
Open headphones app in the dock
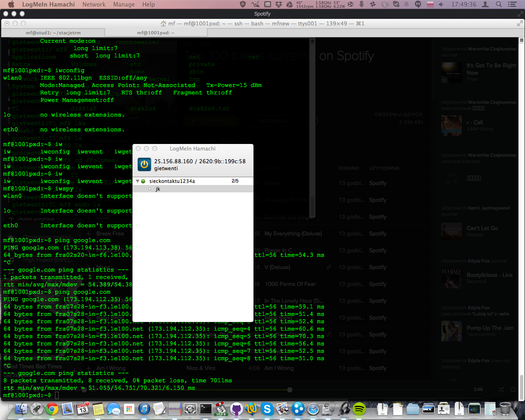(344, 409)
